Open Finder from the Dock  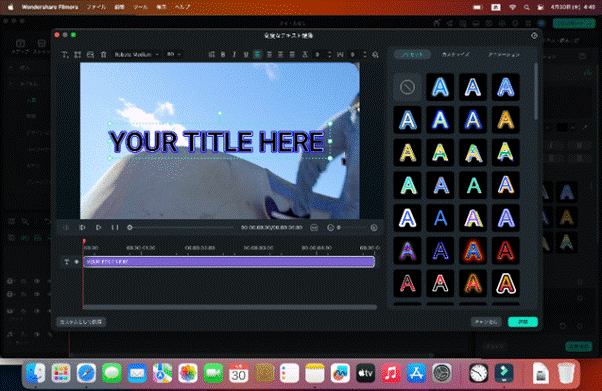tap(36, 373)
